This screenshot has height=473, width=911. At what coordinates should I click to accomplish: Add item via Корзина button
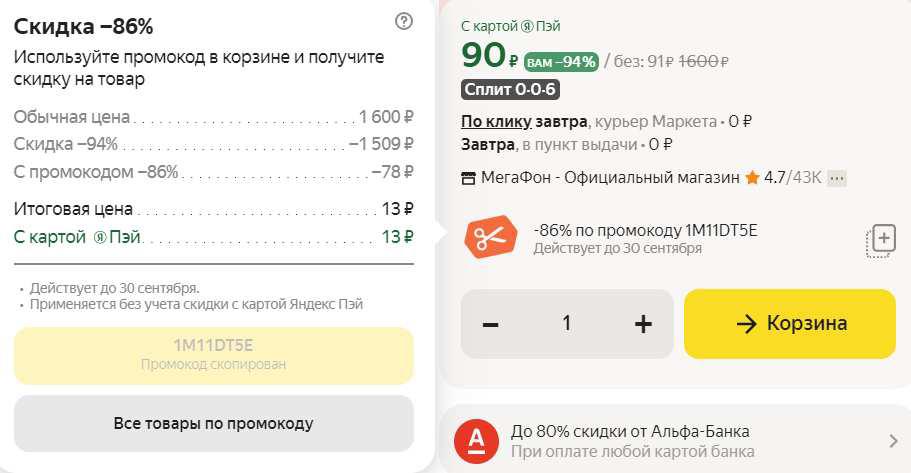(790, 324)
